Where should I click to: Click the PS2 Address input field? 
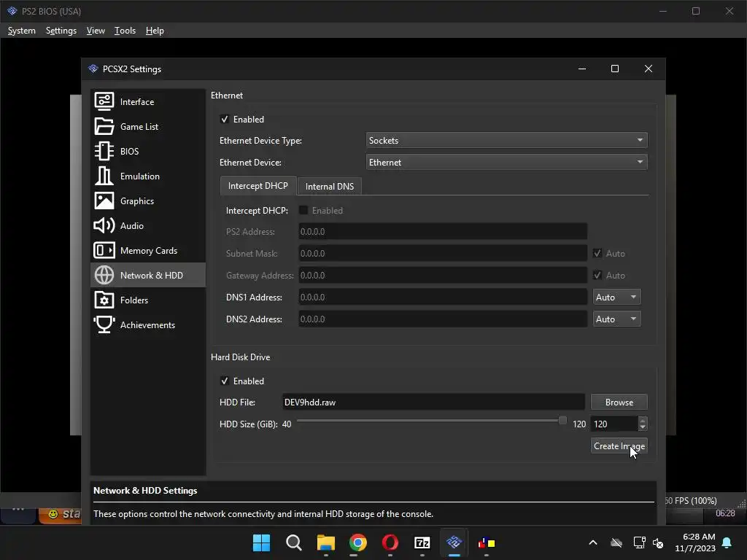pyautogui.click(x=443, y=231)
